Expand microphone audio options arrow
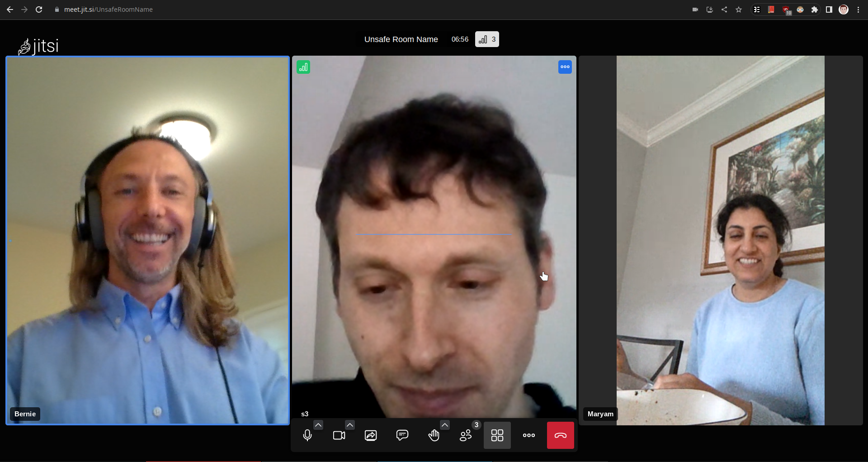This screenshot has height=462, width=868. point(318,425)
